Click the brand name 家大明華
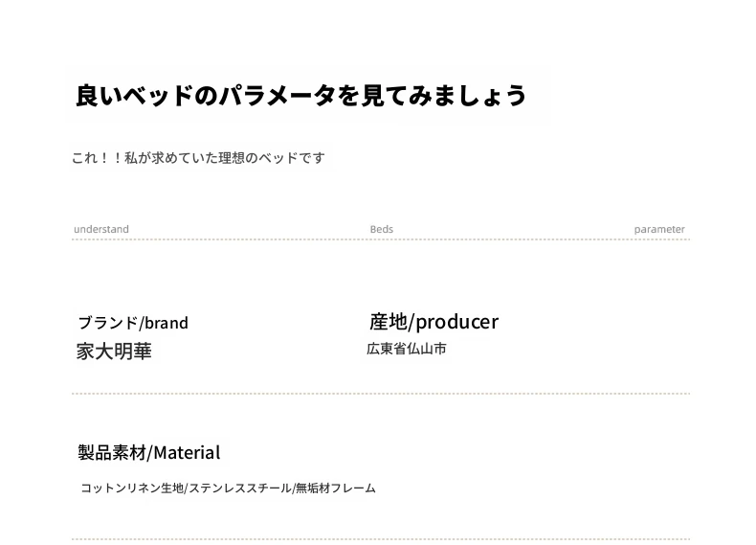756x545 pixels. [114, 351]
